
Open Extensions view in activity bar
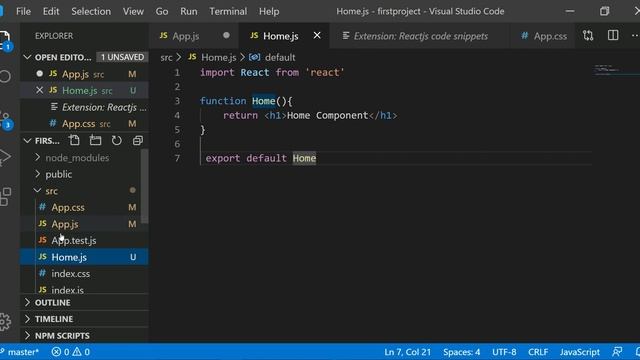(x=6, y=197)
